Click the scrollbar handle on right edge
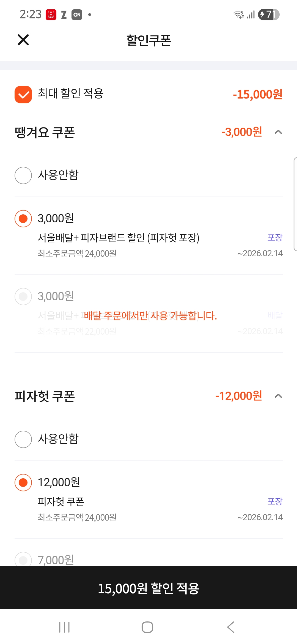This screenshot has width=297, height=644. click(x=295, y=204)
